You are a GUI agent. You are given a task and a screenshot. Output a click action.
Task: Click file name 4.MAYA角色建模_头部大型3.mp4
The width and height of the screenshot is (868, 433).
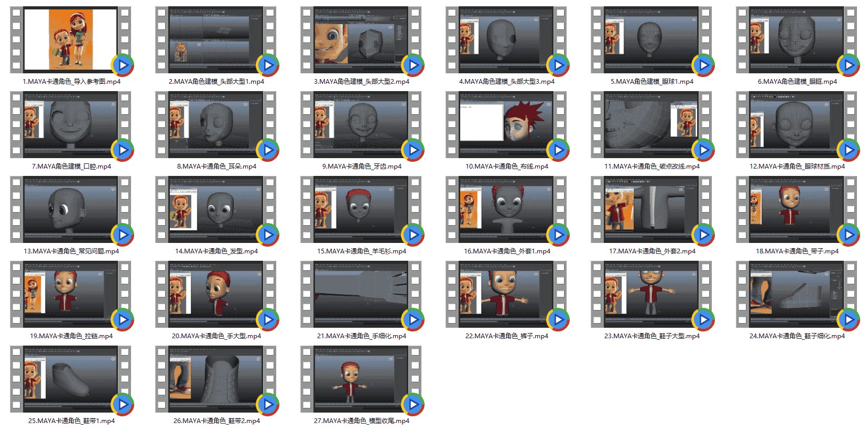coord(506,82)
